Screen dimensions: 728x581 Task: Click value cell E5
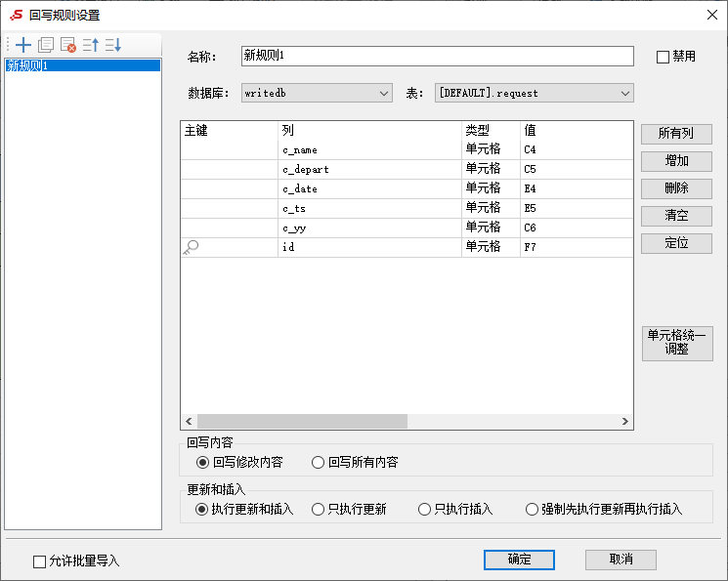tap(577, 208)
